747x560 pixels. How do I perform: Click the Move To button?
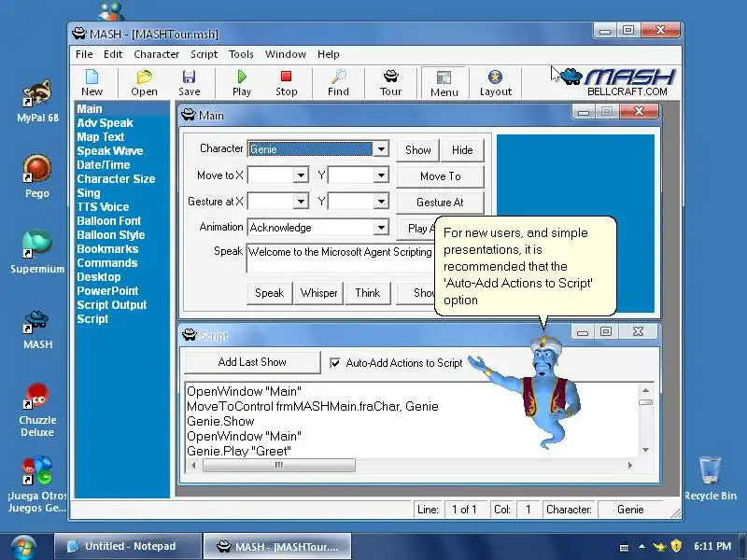[440, 176]
